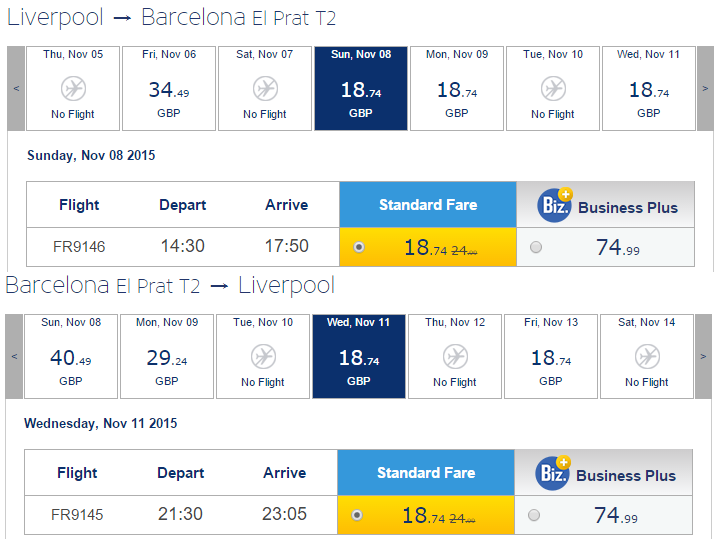Click the Biz Plus logo in return Business Plus header
717x539 pixels.
point(553,473)
